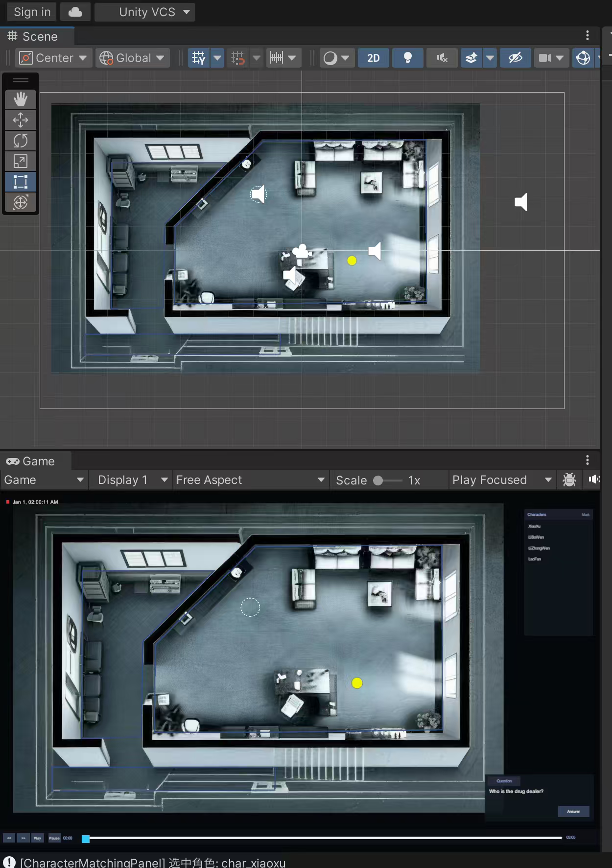The height and width of the screenshot is (868, 612).
Task: Switch to the Scene tab
Action: point(33,37)
